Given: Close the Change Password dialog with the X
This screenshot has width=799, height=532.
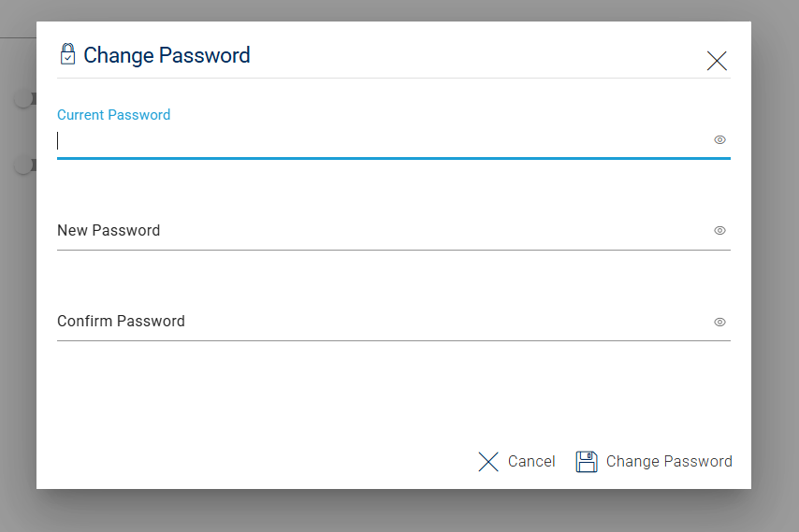Looking at the screenshot, I should (x=717, y=61).
